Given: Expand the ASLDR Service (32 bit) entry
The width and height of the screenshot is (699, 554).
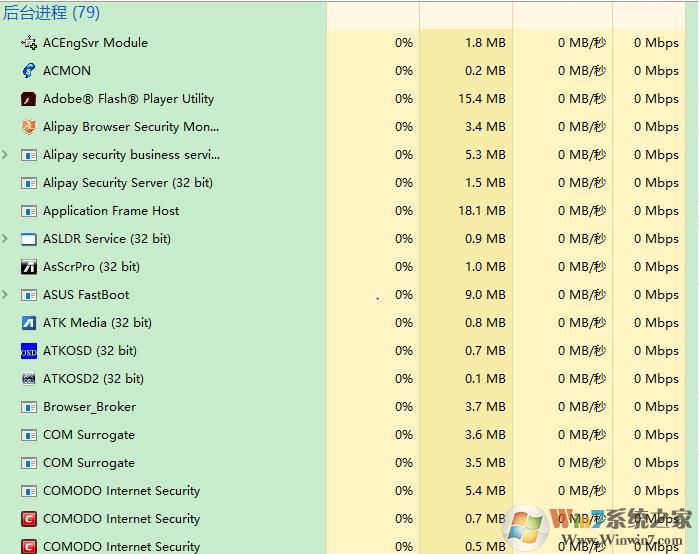Looking at the screenshot, I should coord(6,239).
